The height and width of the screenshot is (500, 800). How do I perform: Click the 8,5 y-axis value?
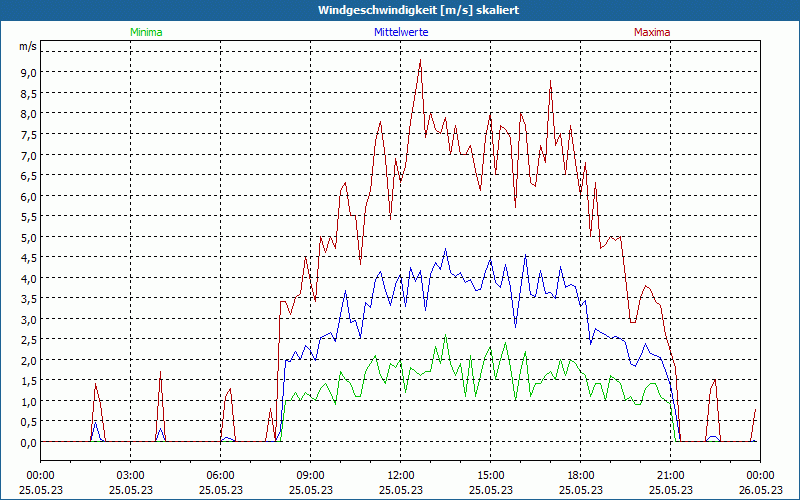point(29,93)
